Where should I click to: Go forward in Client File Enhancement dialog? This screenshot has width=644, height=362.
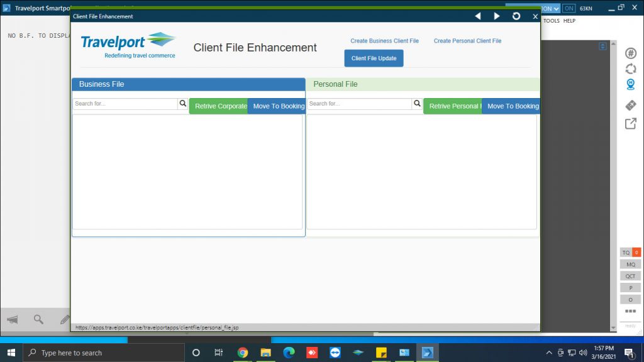pos(497,16)
